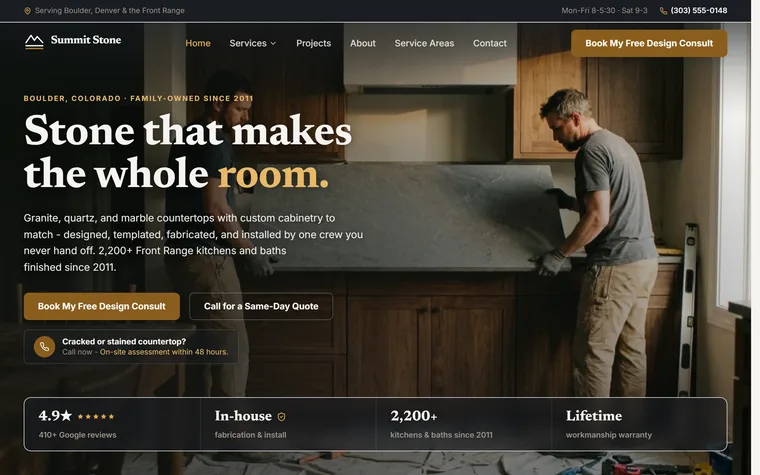
Task: Click the round phone icon in cracked countertop card
Action: click(x=44, y=347)
